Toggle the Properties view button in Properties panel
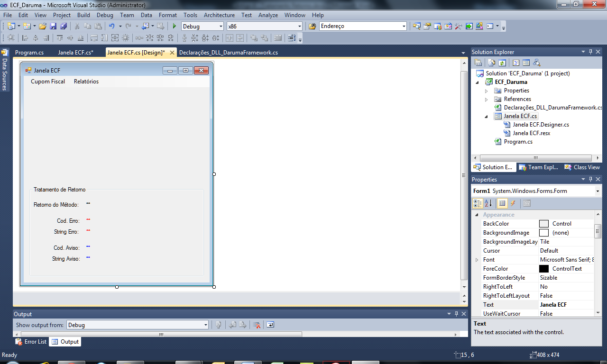This screenshot has width=607, height=364. coord(502,203)
